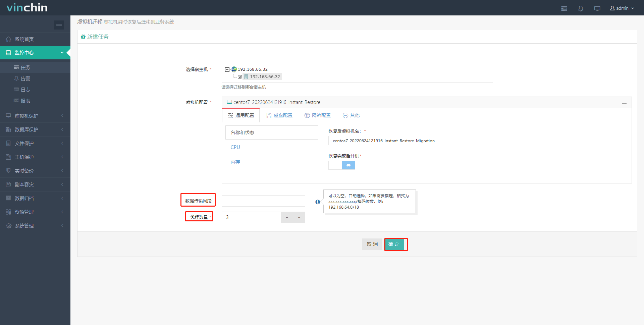The width and height of the screenshot is (644, 325).
Task: Switch to 网络配置 tab
Action: pyautogui.click(x=317, y=115)
